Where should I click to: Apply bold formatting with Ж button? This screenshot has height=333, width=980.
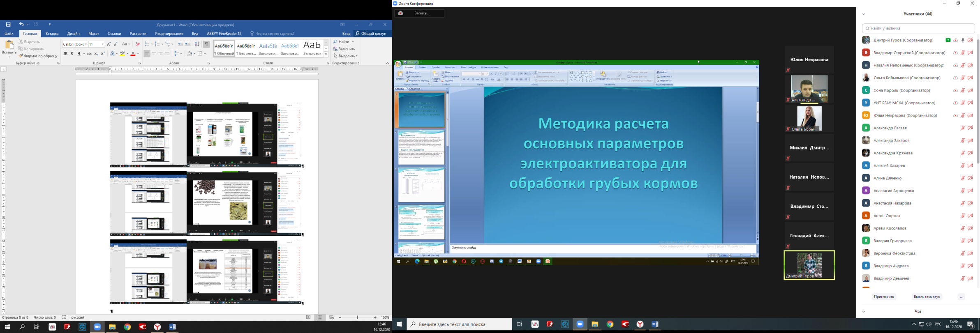(65, 54)
